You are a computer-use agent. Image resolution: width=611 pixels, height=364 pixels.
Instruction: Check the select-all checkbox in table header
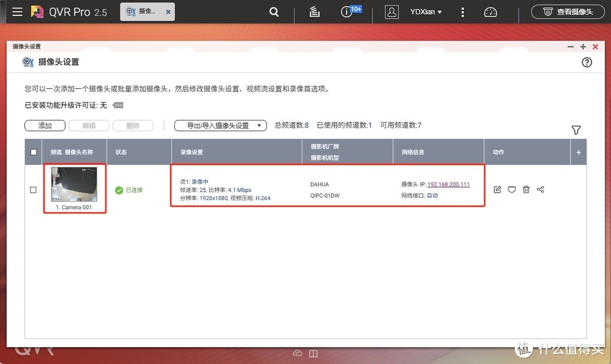click(33, 151)
